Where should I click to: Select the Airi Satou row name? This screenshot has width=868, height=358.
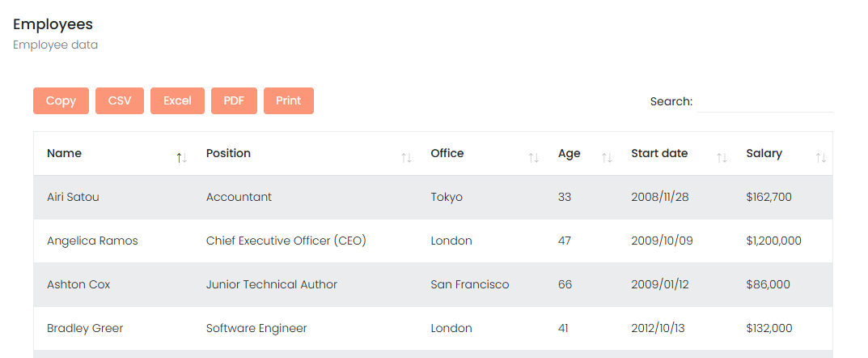tap(73, 197)
